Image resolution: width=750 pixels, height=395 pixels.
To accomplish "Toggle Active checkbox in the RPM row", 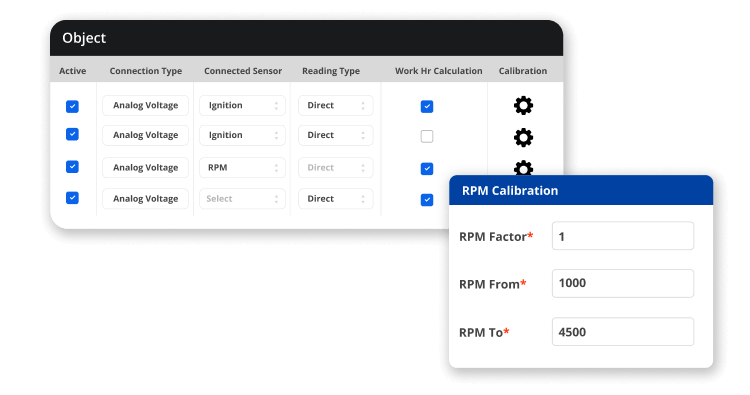I will pyautogui.click(x=72, y=167).
